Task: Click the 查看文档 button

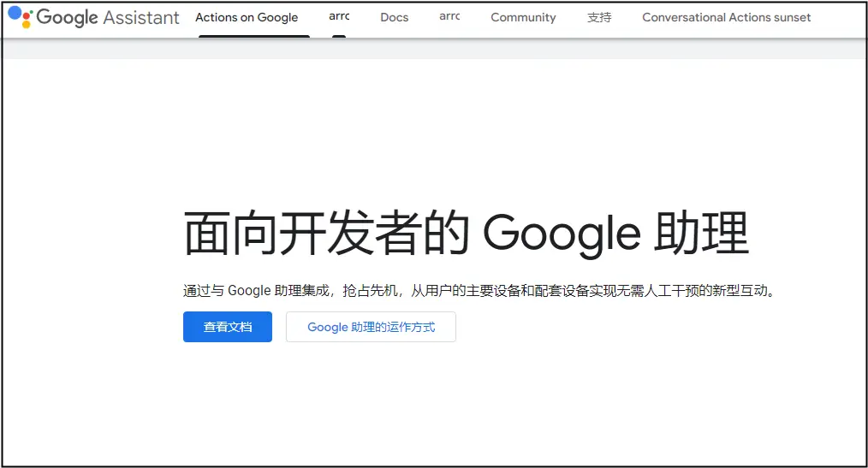Action: pos(228,327)
